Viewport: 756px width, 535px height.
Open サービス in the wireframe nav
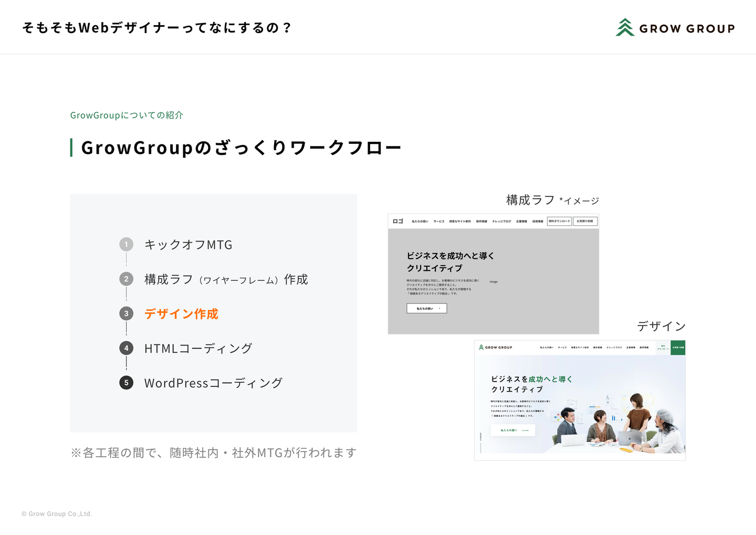click(x=439, y=222)
